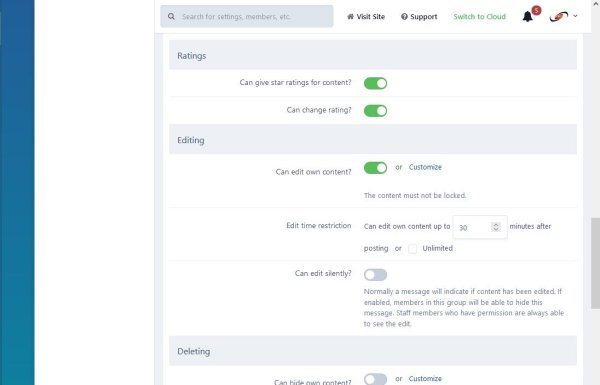Click the red notification count badge
Image resolution: width=600 pixels, height=385 pixels.
536,10
